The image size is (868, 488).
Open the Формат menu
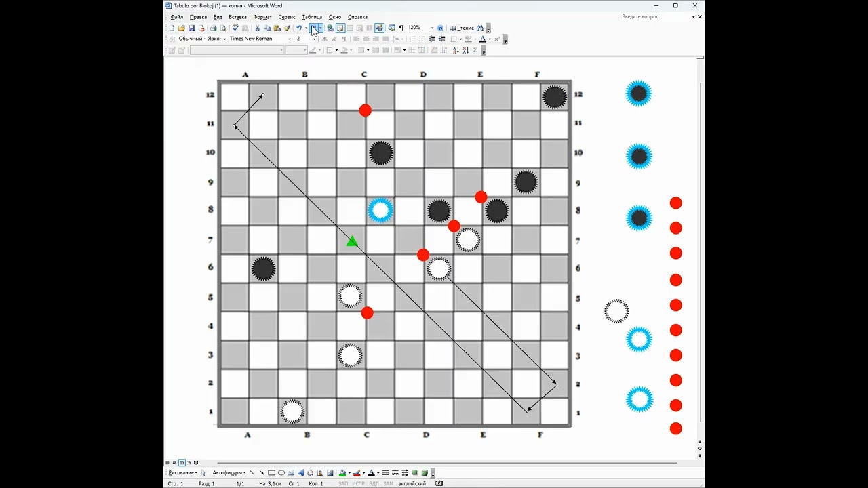(262, 17)
